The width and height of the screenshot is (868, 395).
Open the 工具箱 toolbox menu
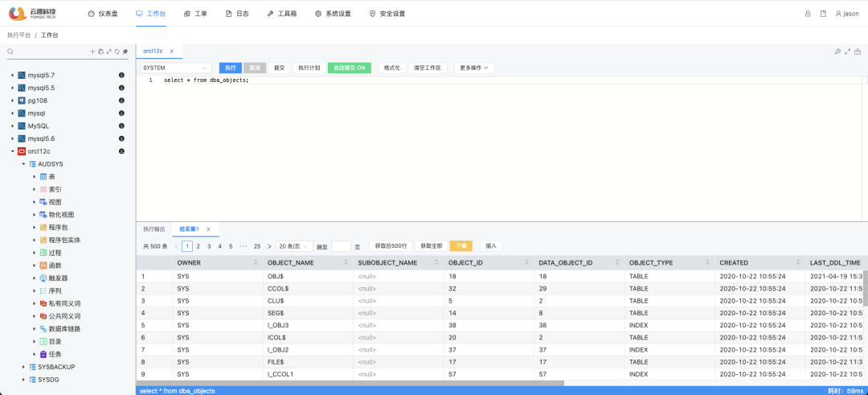tap(282, 14)
